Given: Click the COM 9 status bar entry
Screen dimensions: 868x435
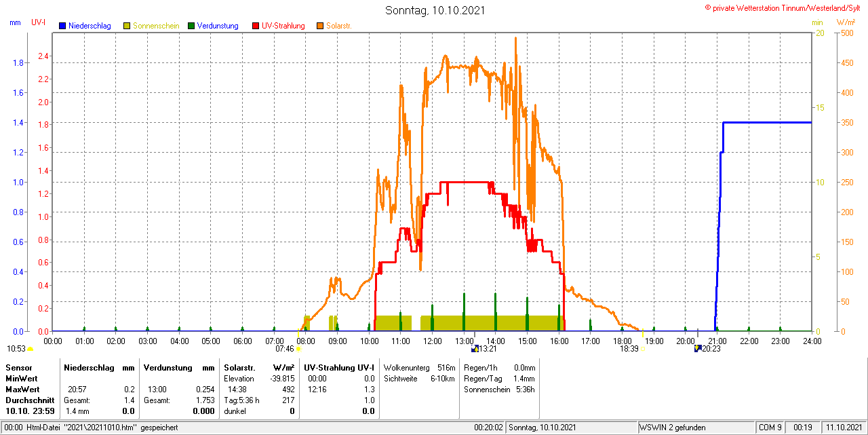Looking at the screenshot, I should pyautogui.click(x=770, y=428).
